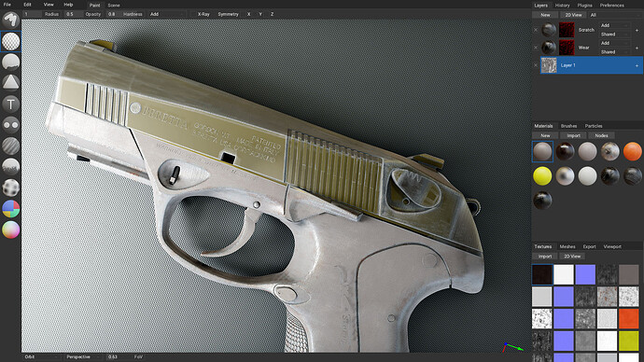Select the Blur tool striped sphere
This screenshot has width=644, height=362.
[x=10, y=146]
